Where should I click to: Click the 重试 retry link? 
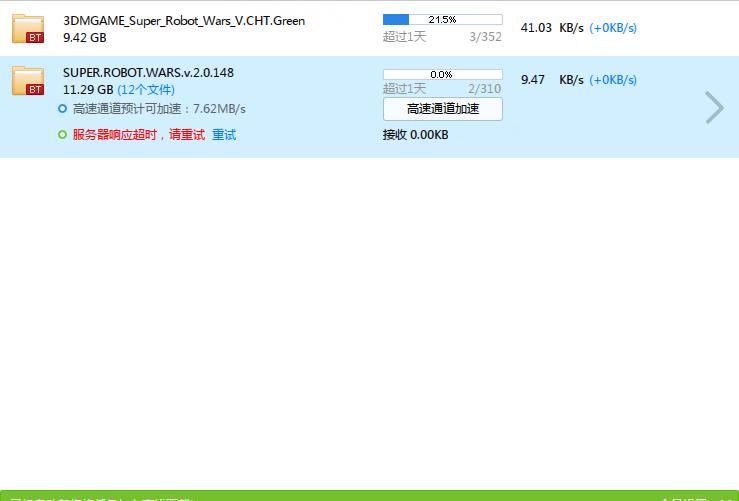point(224,135)
